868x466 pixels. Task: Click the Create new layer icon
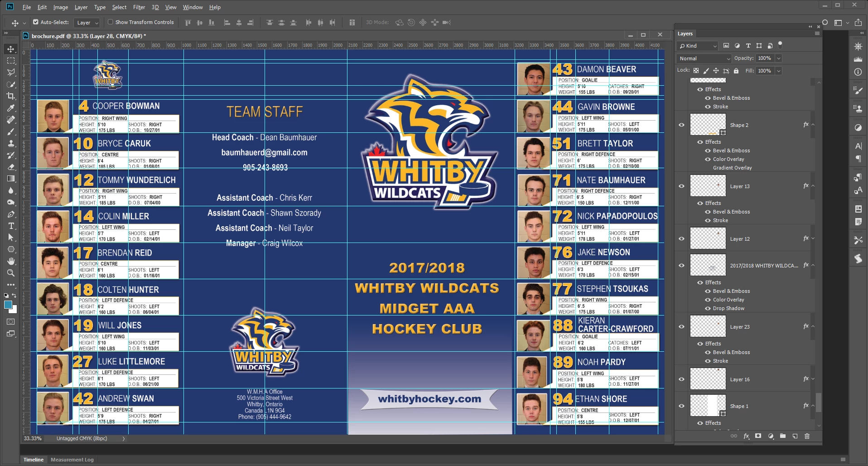pyautogui.click(x=795, y=436)
